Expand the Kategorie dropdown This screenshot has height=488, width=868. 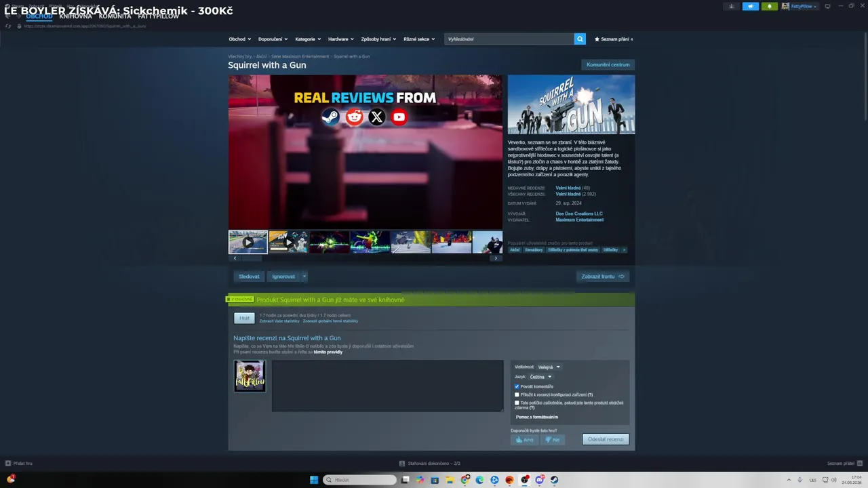coord(308,39)
